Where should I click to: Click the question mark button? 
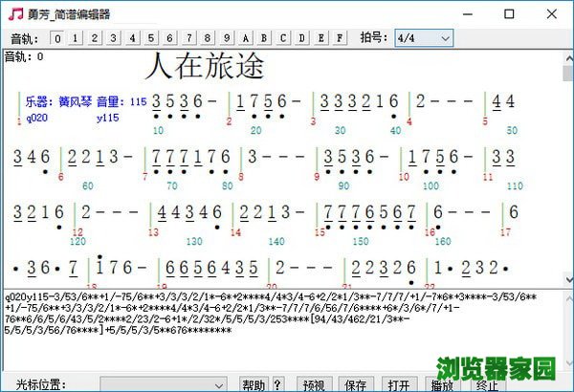278,384
